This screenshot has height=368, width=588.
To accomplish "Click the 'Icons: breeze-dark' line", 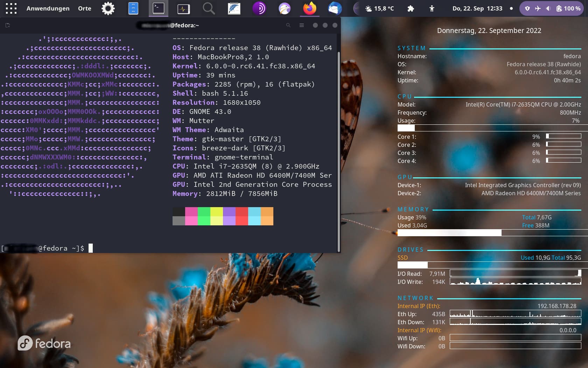I will [x=229, y=148].
